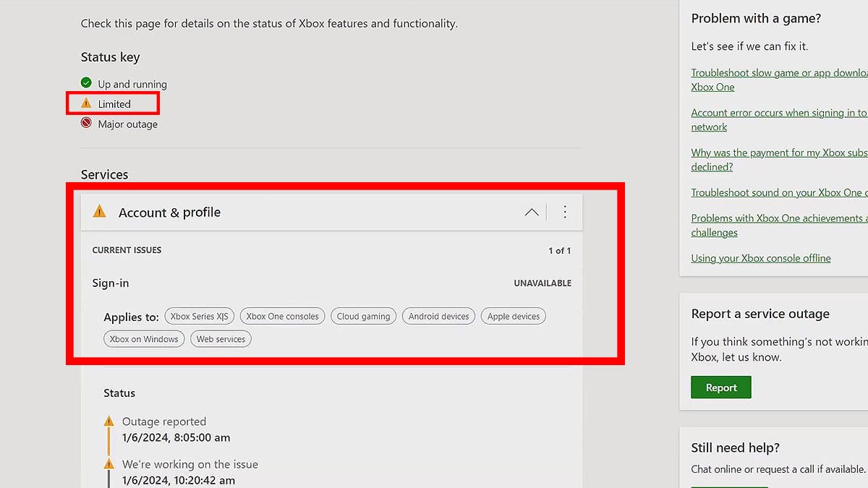
Task: Click the CURRENT ISSUES label
Action: [x=127, y=250]
